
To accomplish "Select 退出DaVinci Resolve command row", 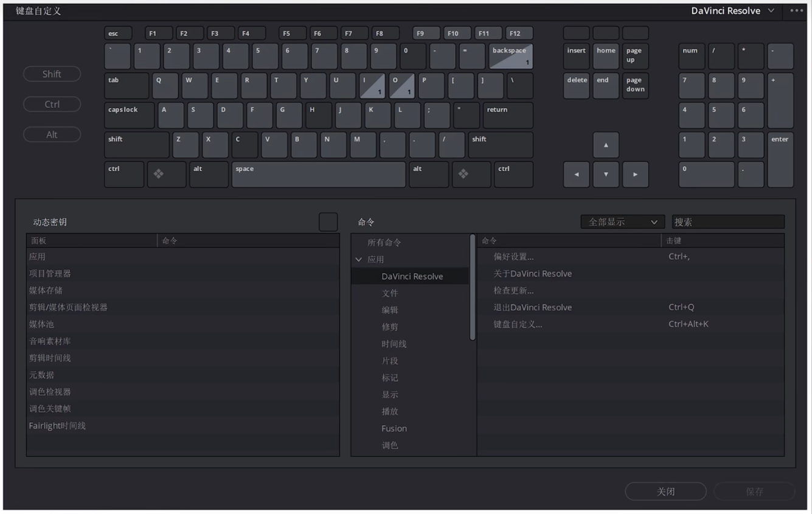I will pyautogui.click(x=631, y=307).
